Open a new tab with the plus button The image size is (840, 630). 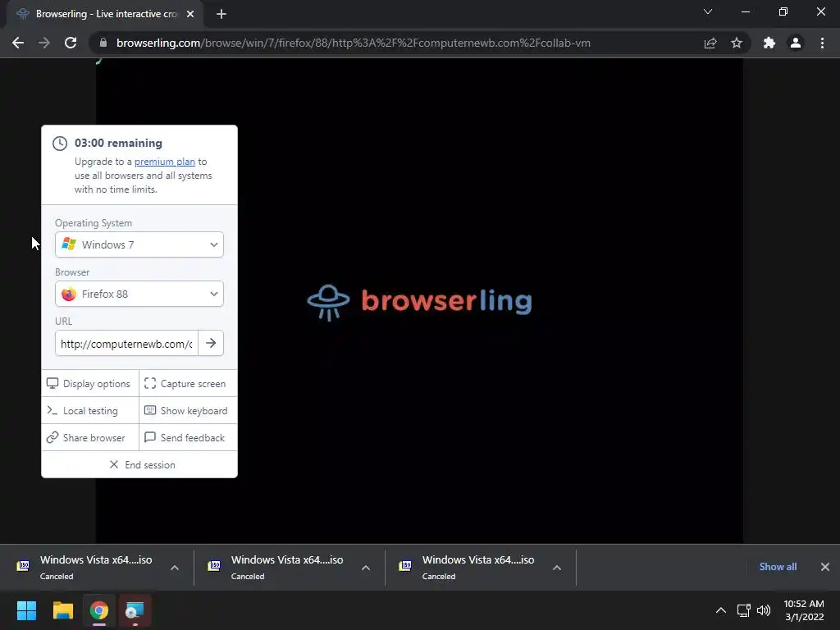(221, 14)
